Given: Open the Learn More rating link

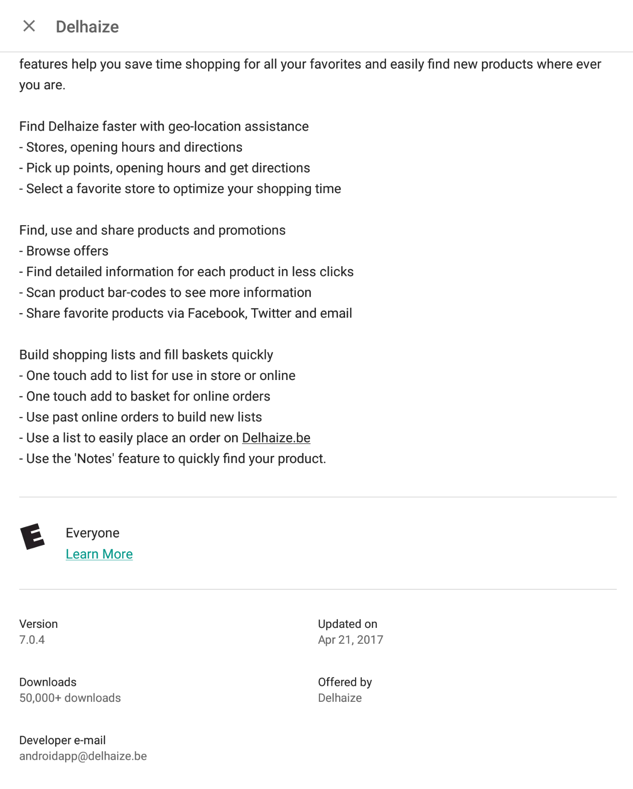Looking at the screenshot, I should 99,554.
